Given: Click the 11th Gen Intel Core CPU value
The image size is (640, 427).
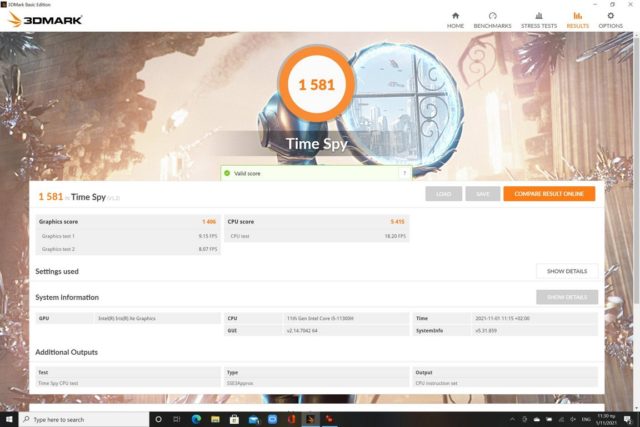Looking at the screenshot, I should tap(320, 318).
